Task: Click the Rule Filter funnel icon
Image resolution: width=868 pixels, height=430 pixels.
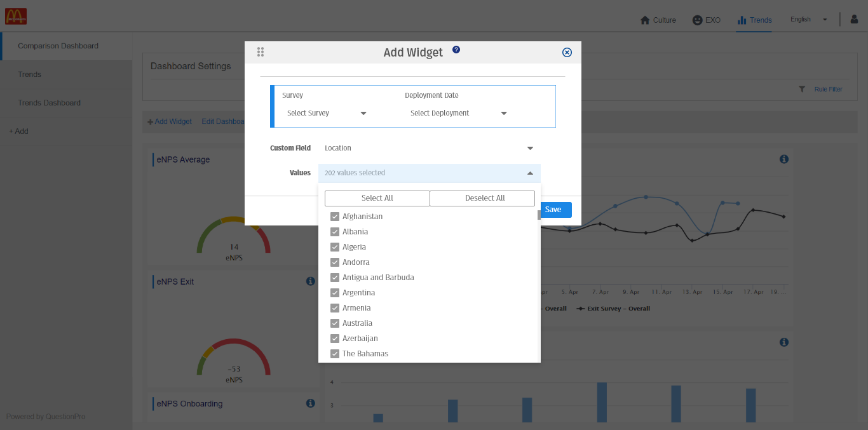Action: click(802, 89)
